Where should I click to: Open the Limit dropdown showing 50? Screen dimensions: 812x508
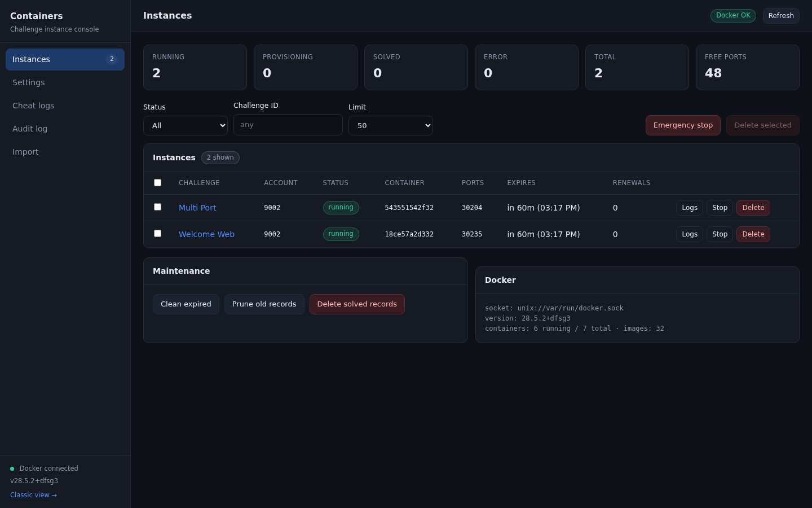[391, 125]
